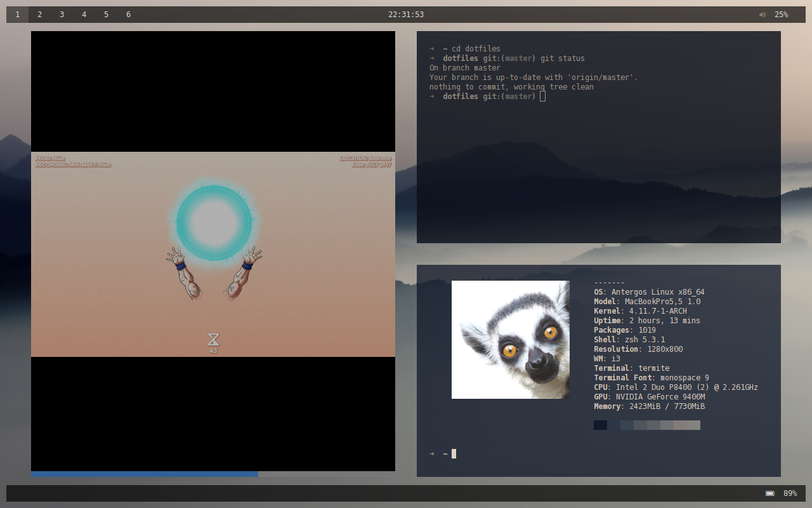The image size is (812, 508).
Task: Click 'RECORDING+MIX+MAST' credit in the video
Action: tap(73, 165)
